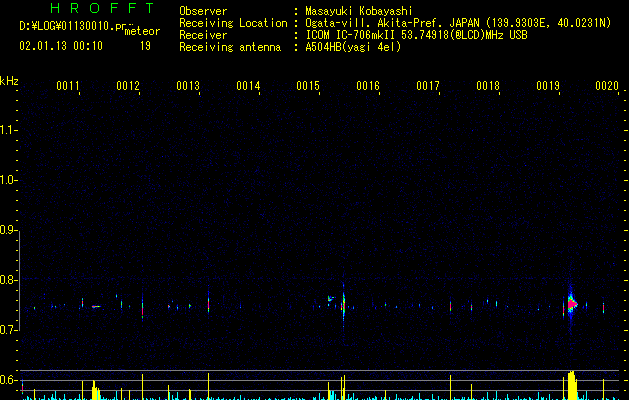Click the 0019 time marker

[548, 85]
